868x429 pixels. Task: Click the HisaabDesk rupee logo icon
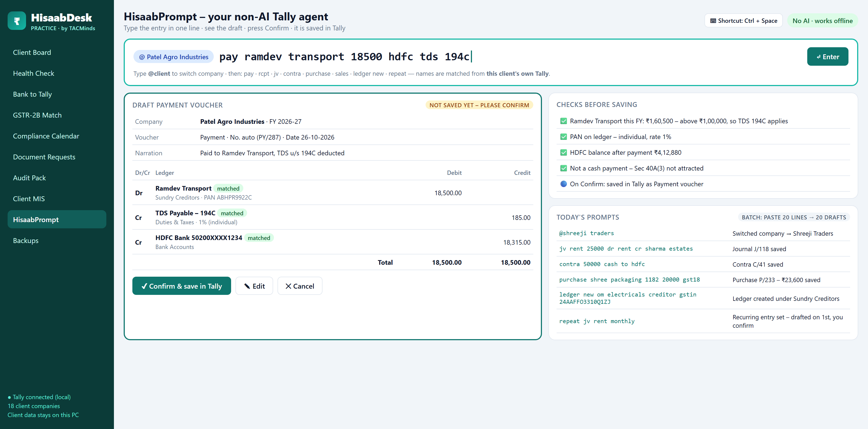click(17, 21)
